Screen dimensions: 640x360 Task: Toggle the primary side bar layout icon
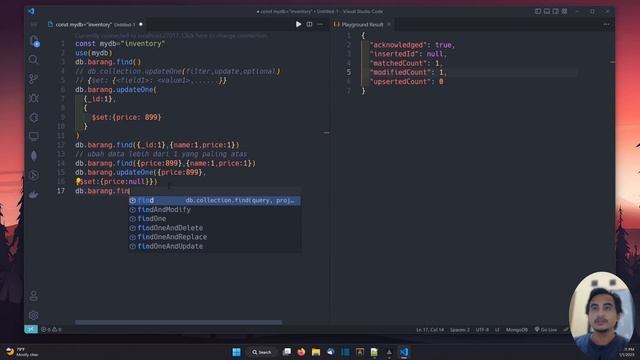[x=538, y=11]
